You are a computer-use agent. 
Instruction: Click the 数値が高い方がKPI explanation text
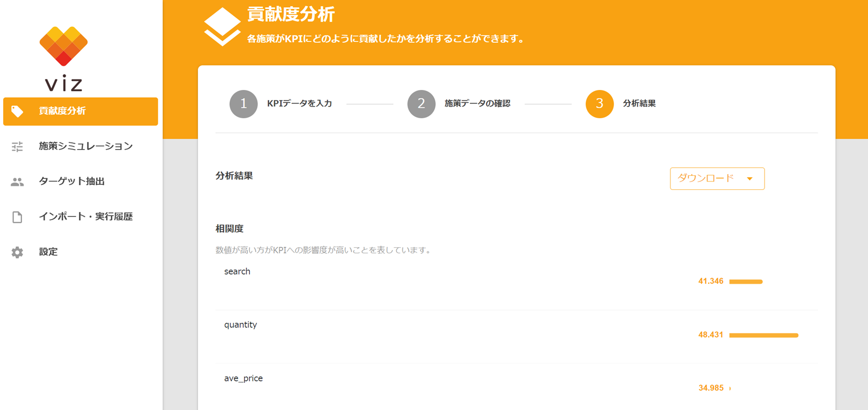pos(325,250)
